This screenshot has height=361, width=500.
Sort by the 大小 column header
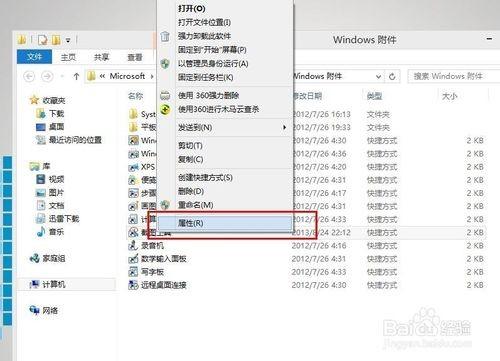(x=449, y=96)
